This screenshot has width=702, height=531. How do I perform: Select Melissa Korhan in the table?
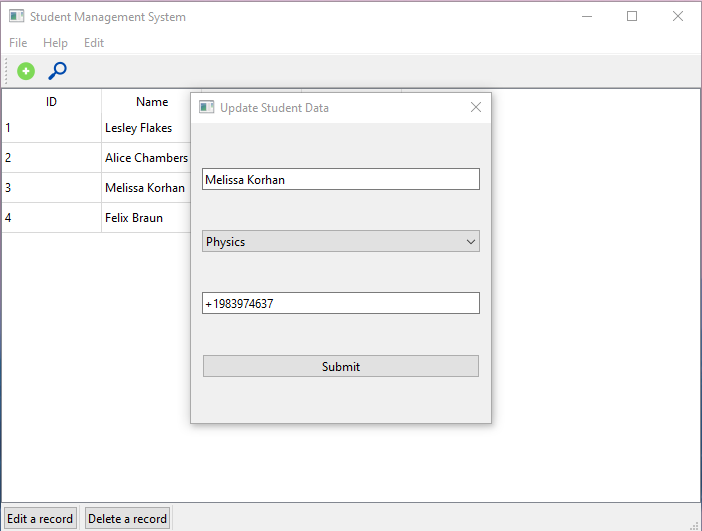(x=146, y=188)
